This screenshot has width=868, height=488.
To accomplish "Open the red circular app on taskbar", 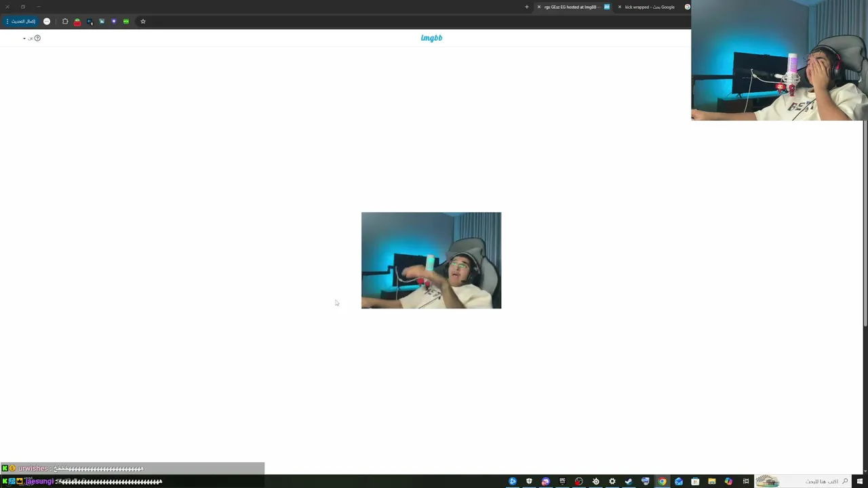I will pos(578,481).
